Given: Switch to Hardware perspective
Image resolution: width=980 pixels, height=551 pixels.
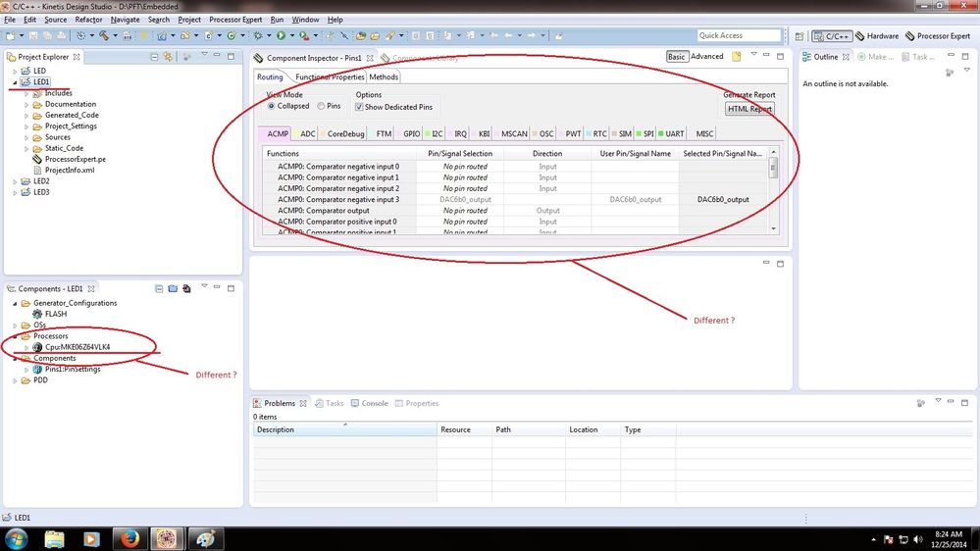Looking at the screenshot, I should [x=877, y=36].
